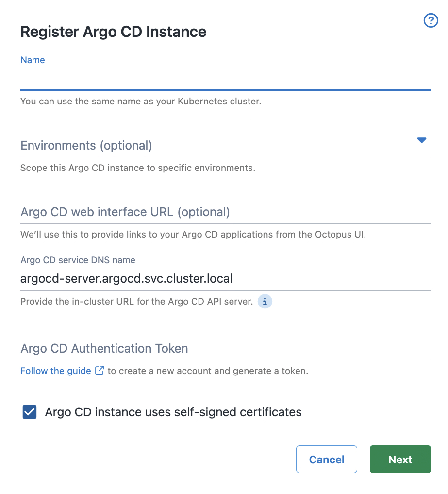Image resolution: width=448 pixels, height=494 pixels.
Task: Click the "Argo CD web interface URL (optional)" heading
Action: (x=125, y=212)
